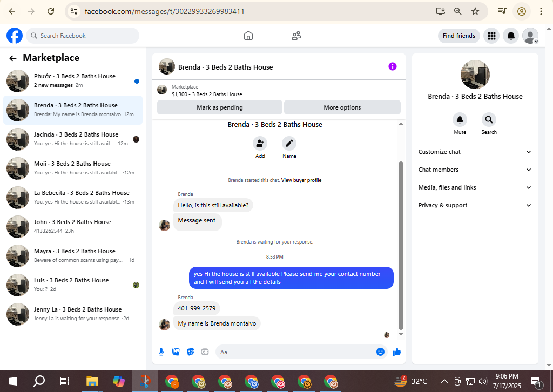
Task: Click the Facebook logo icon
Action: 15,36
